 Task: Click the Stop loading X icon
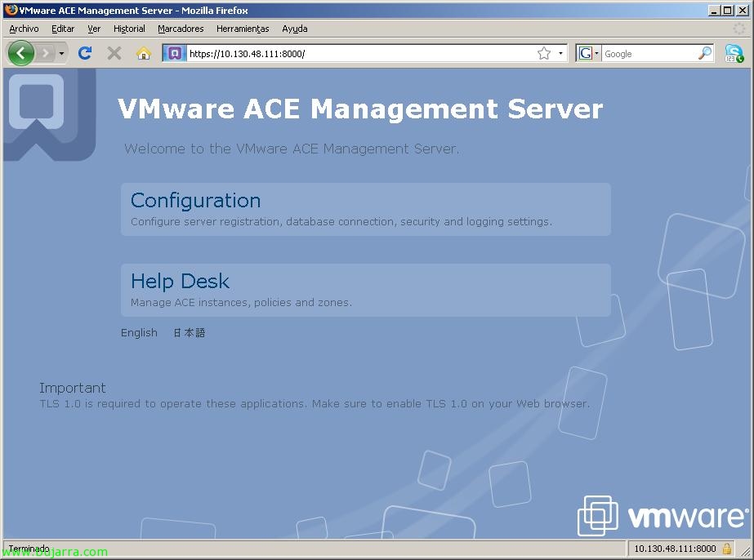point(114,53)
